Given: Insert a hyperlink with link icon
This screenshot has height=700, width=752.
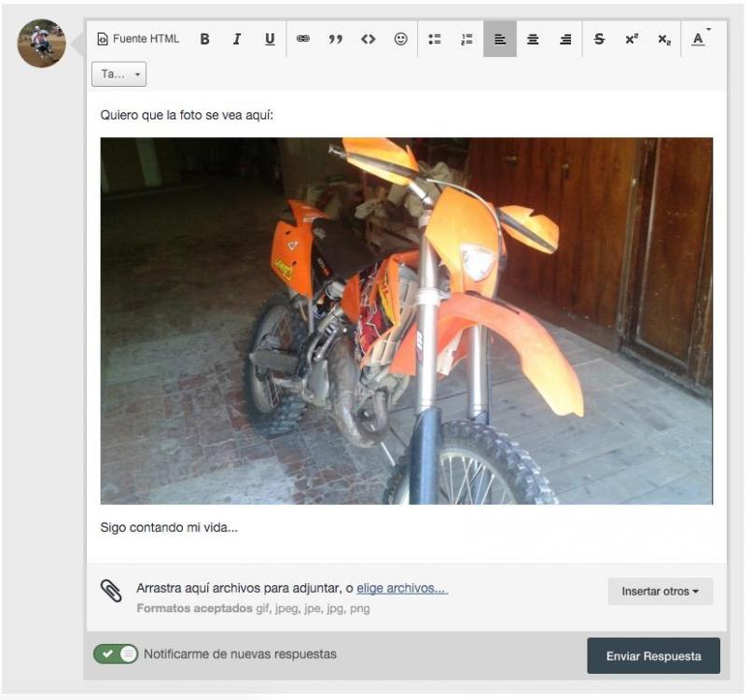Looking at the screenshot, I should point(303,39).
